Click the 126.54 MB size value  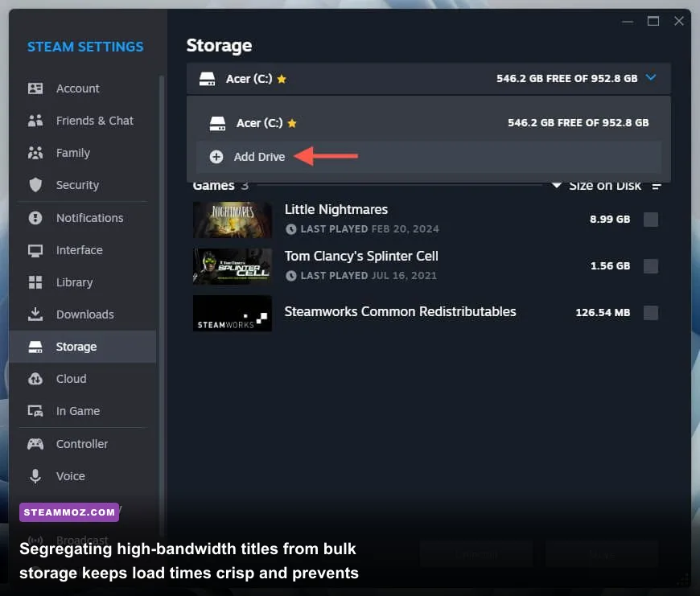click(x=603, y=312)
